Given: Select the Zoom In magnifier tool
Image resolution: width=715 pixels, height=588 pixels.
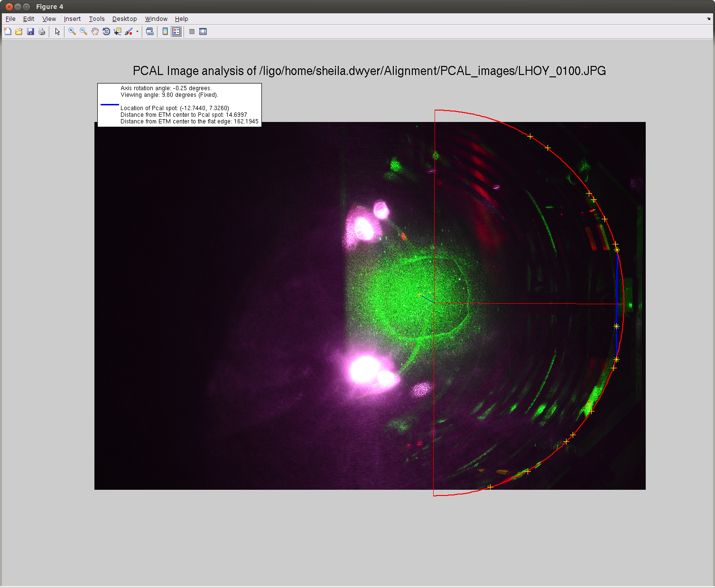Looking at the screenshot, I should coord(72,32).
